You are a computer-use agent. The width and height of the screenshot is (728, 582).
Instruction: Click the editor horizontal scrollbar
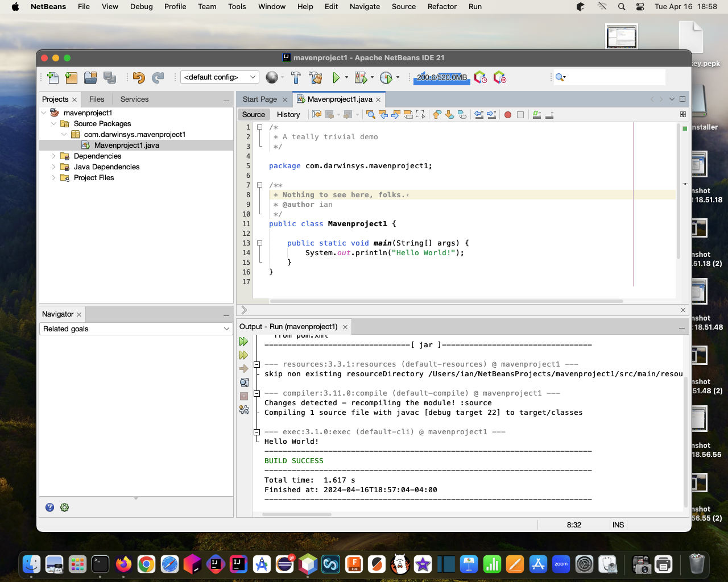pyautogui.click(x=446, y=301)
